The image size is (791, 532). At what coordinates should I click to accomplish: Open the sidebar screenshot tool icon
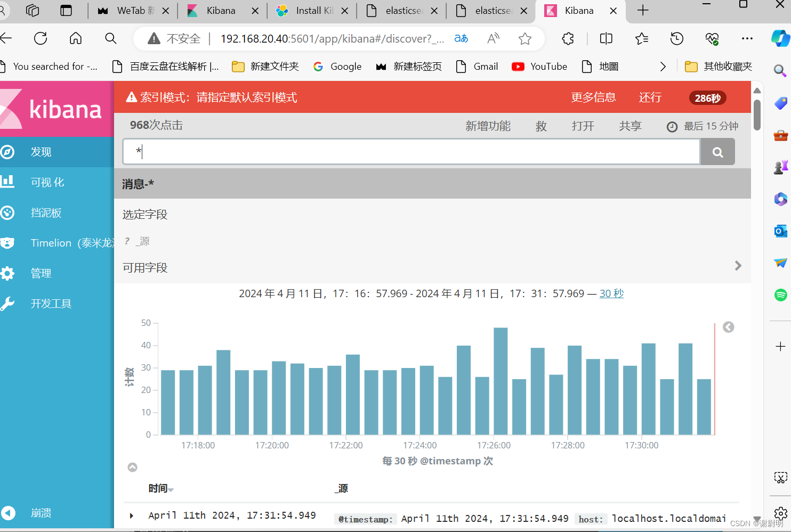[780, 478]
